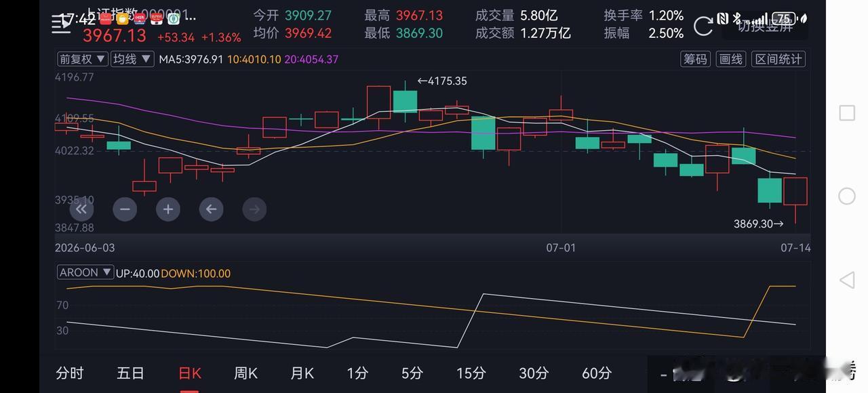Image resolution: width=868 pixels, height=393 pixels.
Task: Switch to 分时 tab
Action: (69, 373)
